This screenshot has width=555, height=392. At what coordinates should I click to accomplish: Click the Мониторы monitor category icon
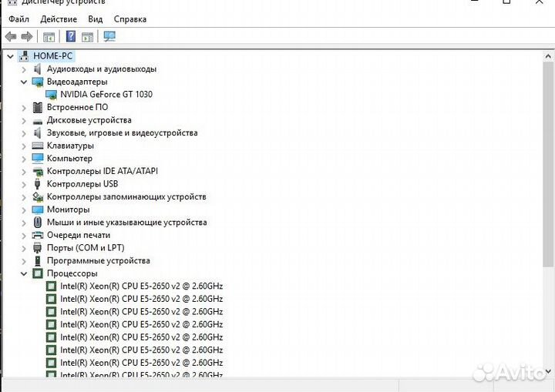pos(38,209)
